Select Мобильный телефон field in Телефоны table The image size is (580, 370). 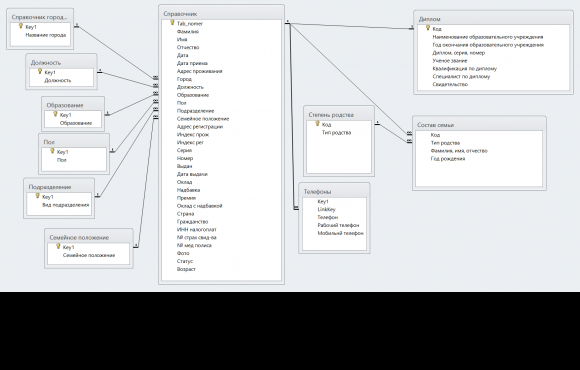coord(340,233)
